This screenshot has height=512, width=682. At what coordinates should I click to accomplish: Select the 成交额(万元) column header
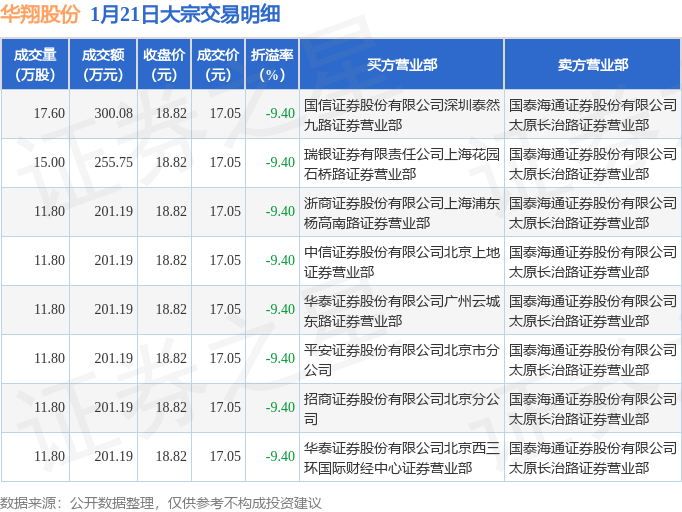tap(103, 64)
